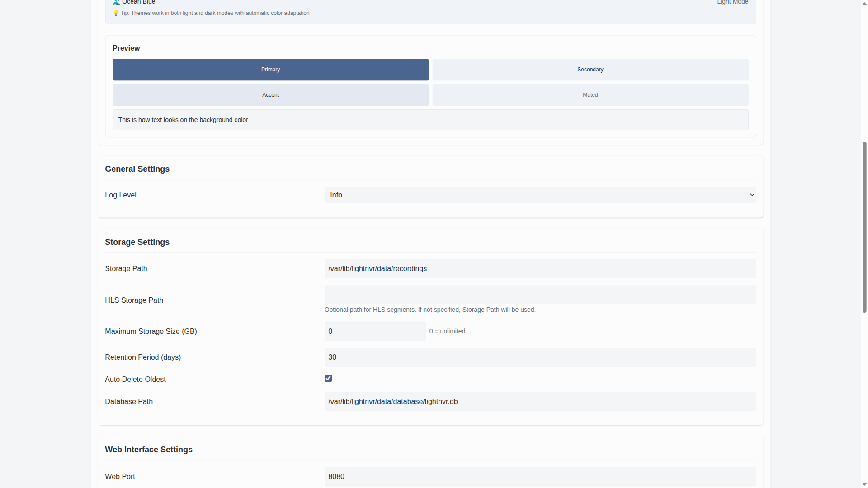Open the Log Level dropdown
Image resolution: width=868 pixels, height=488 pixels.
pyautogui.click(x=540, y=195)
